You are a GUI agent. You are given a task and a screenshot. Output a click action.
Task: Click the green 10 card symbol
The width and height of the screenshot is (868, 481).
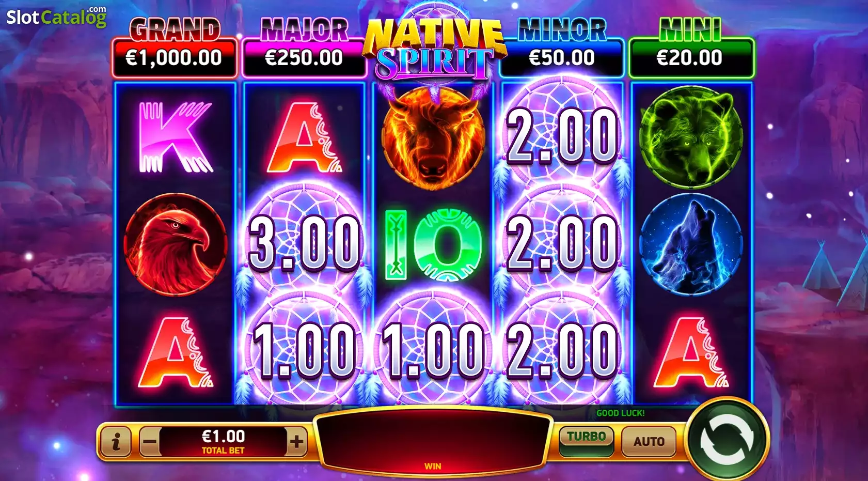(x=433, y=244)
